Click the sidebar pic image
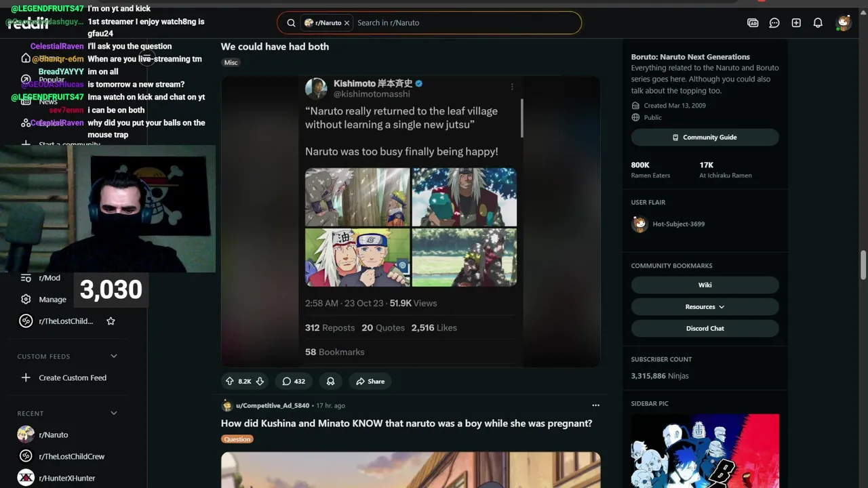 (705, 451)
